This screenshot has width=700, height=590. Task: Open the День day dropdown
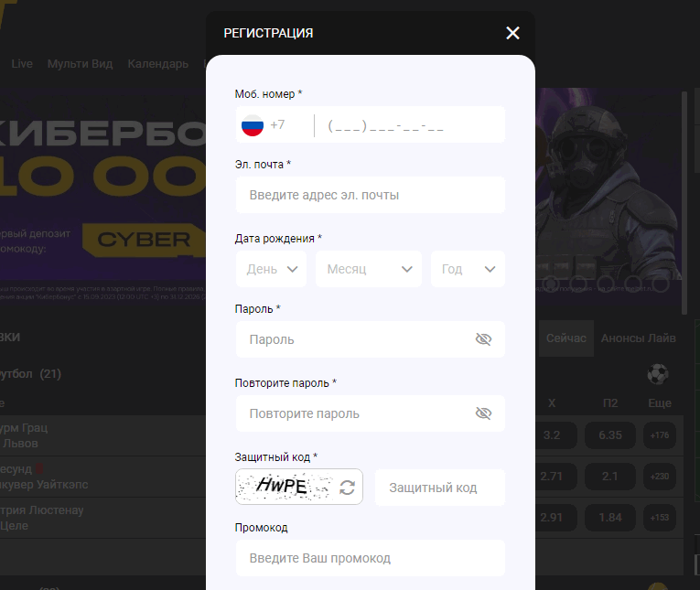(271, 269)
